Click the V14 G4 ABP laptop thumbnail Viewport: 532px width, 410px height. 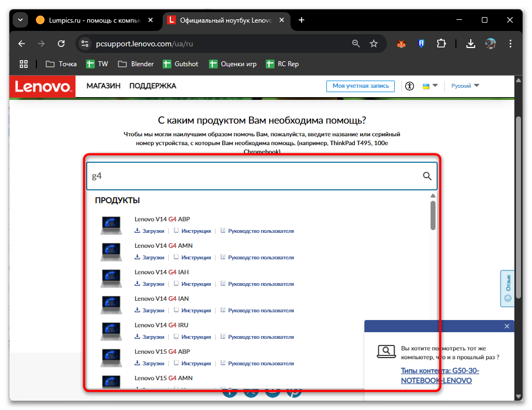[x=111, y=226]
